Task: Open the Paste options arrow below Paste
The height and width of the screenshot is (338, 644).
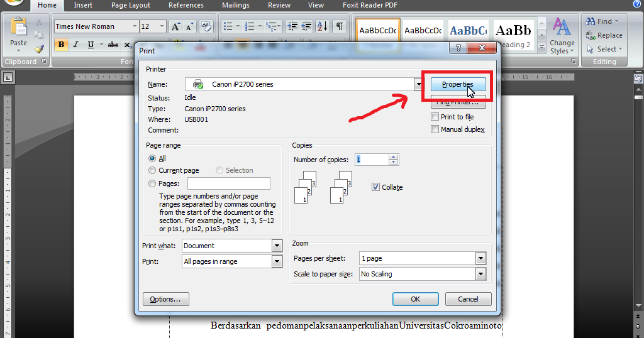Action: pyautogui.click(x=18, y=50)
